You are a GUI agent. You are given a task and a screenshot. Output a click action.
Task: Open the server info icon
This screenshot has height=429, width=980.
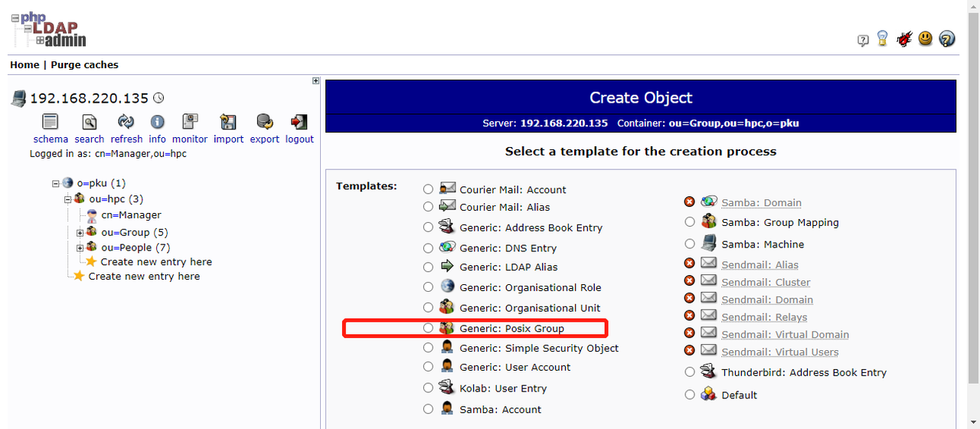coord(157,122)
